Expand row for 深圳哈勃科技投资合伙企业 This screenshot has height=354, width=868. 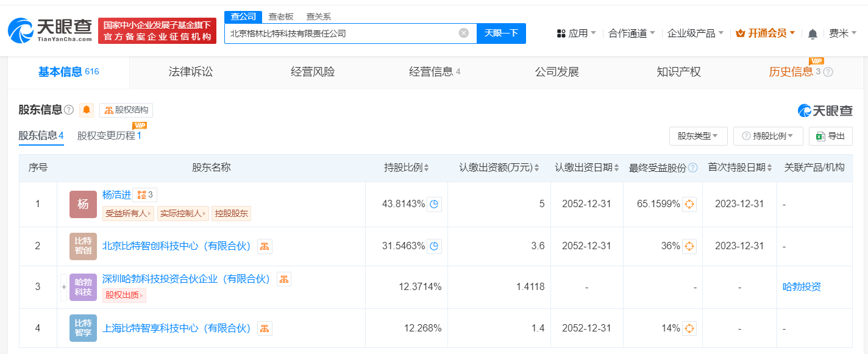click(63, 286)
